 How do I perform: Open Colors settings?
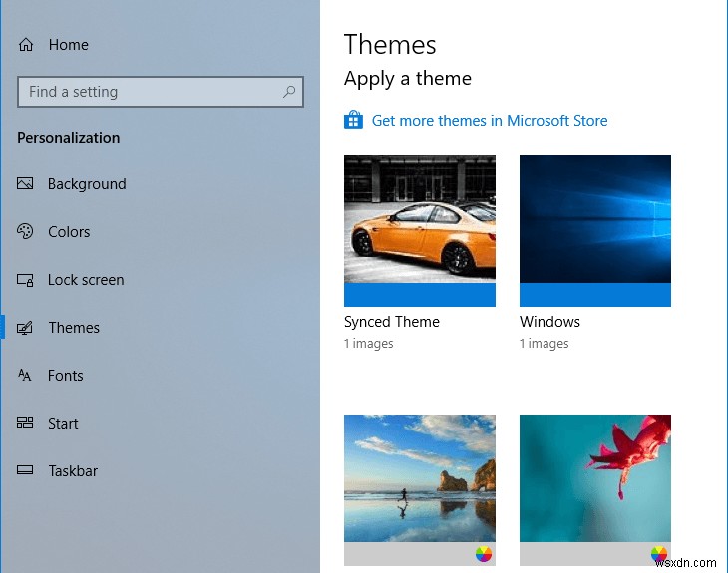69,232
